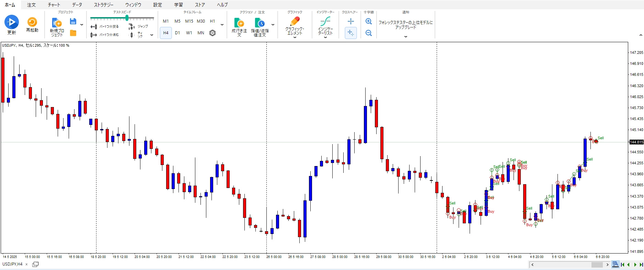Zoom out of the chart
This screenshot has width=644, height=270.
(x=369, y=33)
